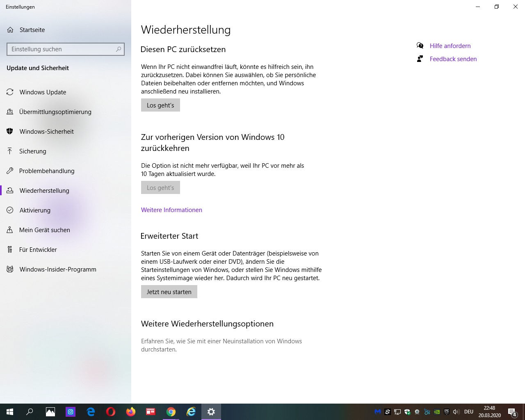Image resolution: width=525 pixels, height=420 pixels.
Task: Open Action Center notifications icon
Action: tap(512, 412)
